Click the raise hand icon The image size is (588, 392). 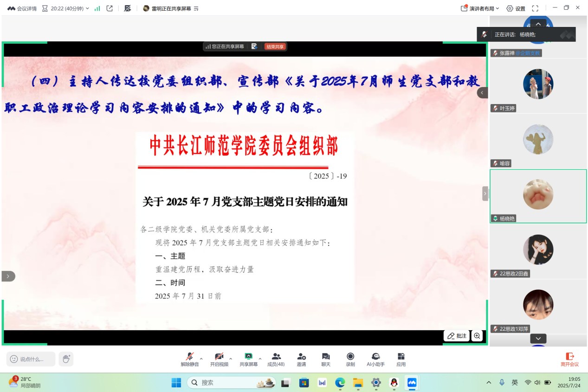pyautogui.click(x=66, y=359)
